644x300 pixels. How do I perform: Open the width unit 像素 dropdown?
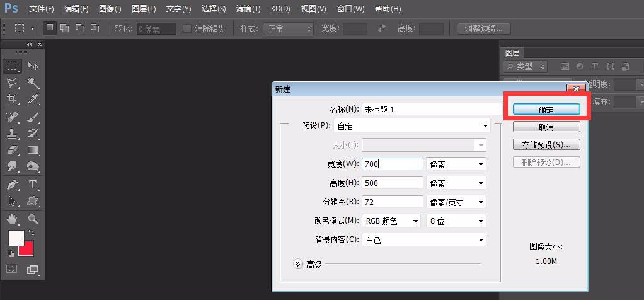point(456,164)
